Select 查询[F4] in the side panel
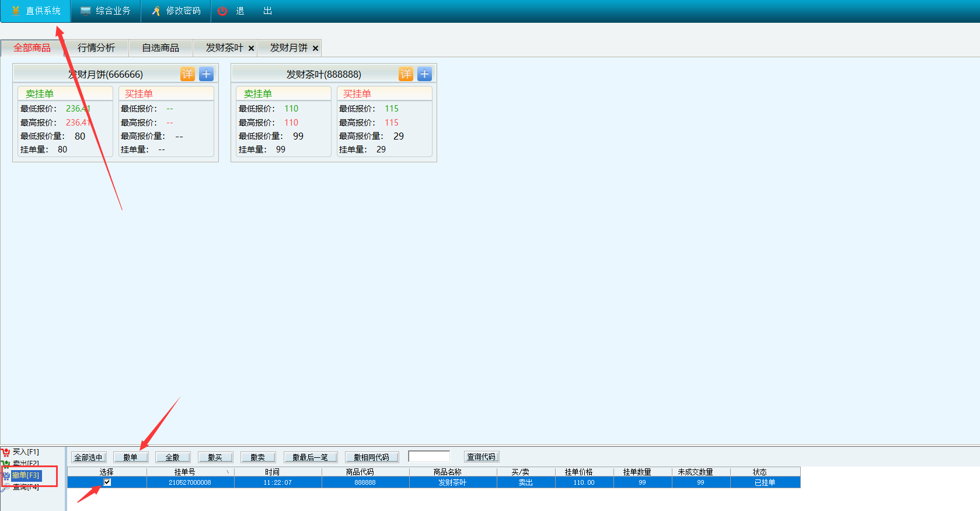The width and height of the screenshot is (980, 511). [x=26, y=486]
